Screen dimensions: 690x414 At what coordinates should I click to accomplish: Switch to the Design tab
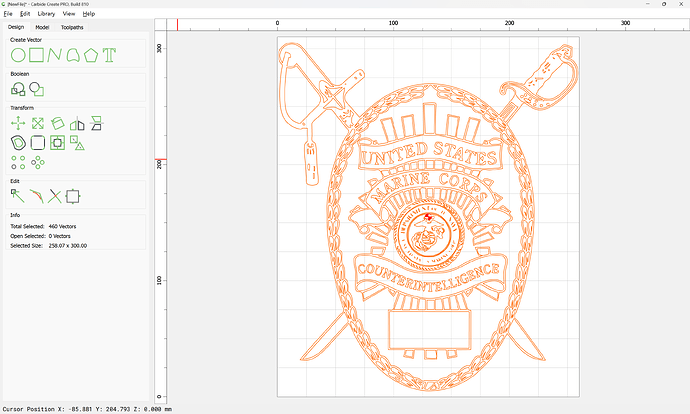pyautogui.click(x=16, y=27)
